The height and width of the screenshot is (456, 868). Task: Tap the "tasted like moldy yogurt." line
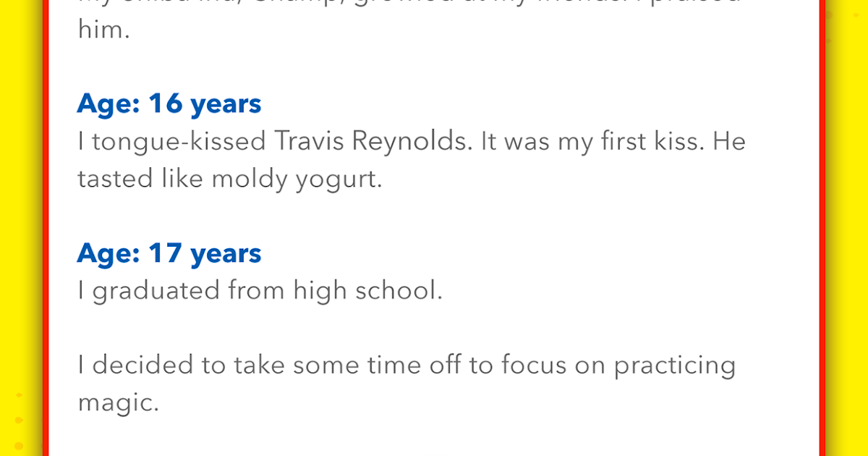pyautogui.click(x=229, y=179)
